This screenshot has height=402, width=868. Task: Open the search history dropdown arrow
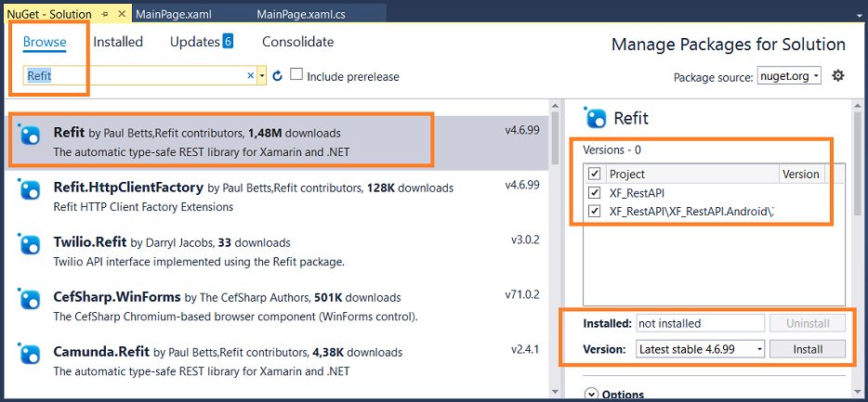[x=262, y=76]
